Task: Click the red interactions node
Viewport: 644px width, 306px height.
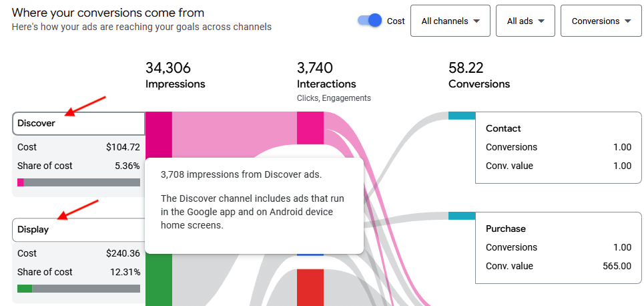Action: (x=310, y=286)
